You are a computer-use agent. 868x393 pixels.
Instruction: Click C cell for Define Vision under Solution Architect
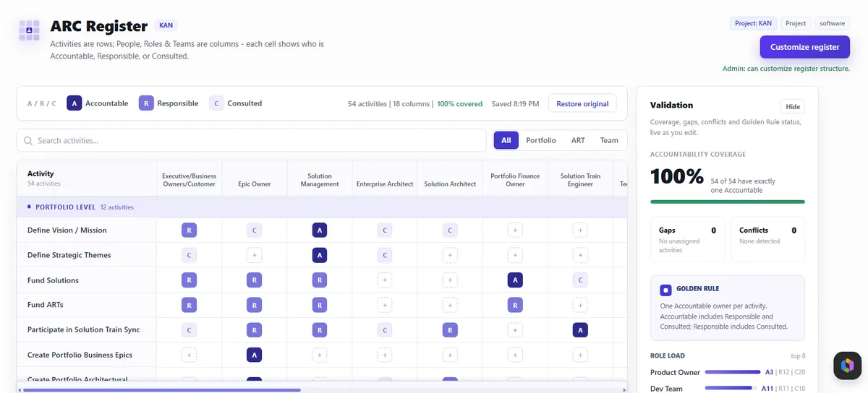coord(450,230)
